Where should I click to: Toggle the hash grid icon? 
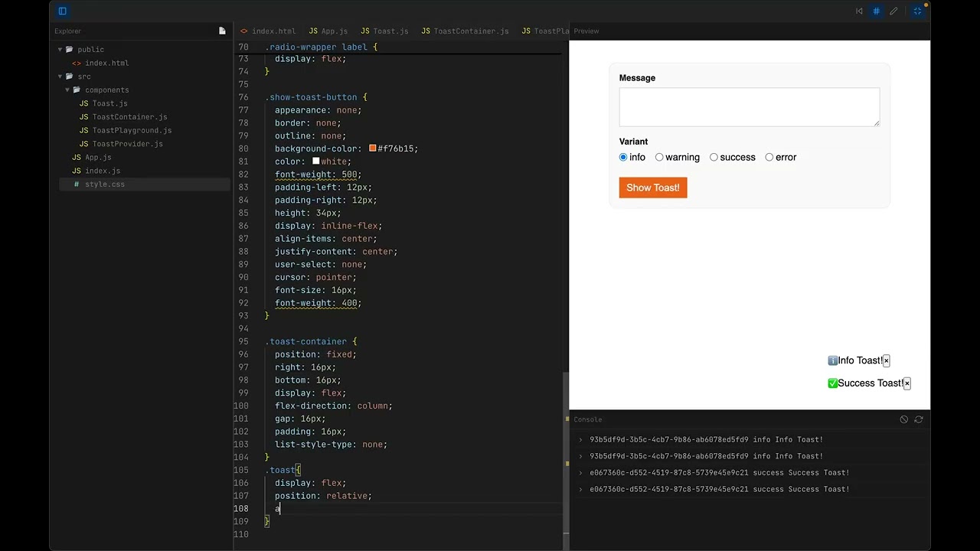[x=876, y=11]
